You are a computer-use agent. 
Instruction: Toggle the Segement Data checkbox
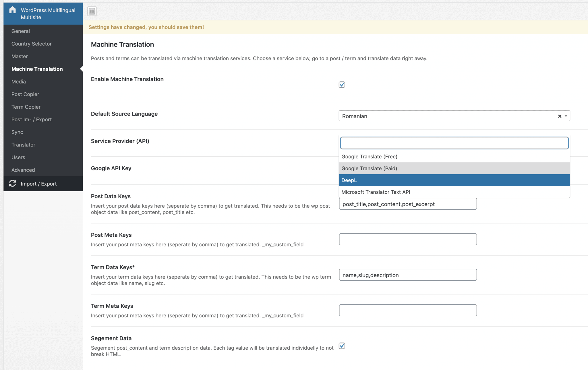342,346
